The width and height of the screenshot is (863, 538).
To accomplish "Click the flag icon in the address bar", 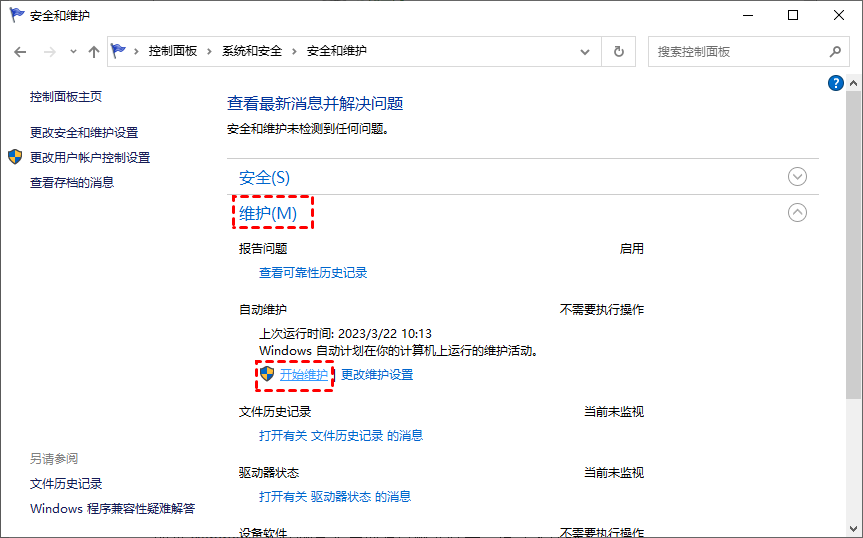I will (x=118, y=51).
